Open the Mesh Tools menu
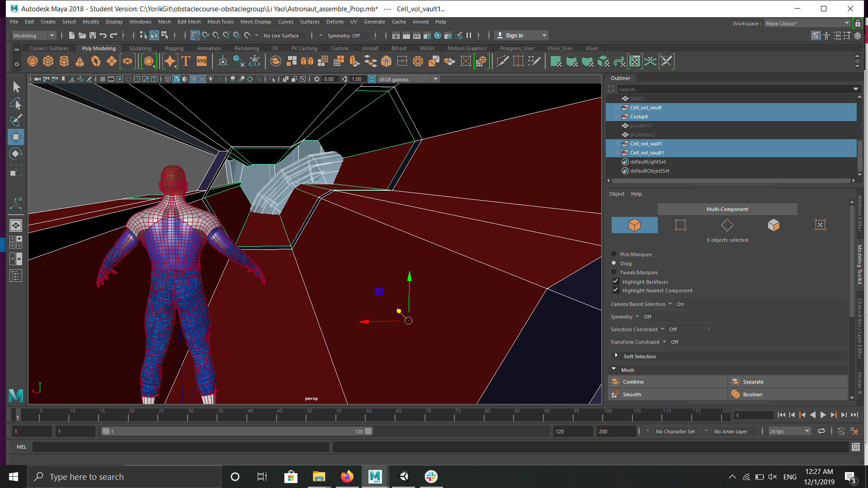Screen dimensions: 868x488 220,22
